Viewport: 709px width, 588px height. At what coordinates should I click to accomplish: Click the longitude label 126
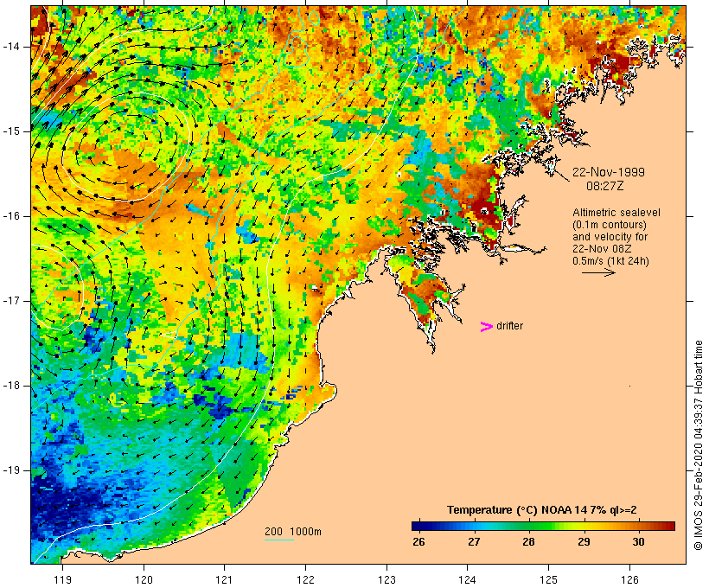[629, 579]
